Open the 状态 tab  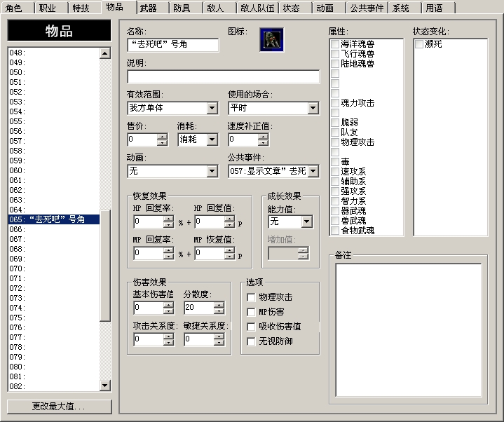click(x=292, y=8)
